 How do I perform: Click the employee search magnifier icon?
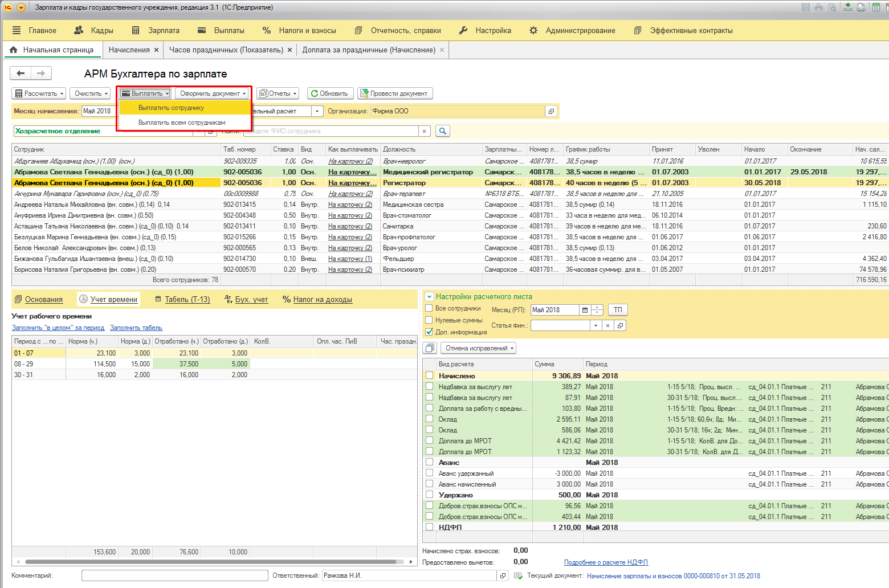tap(443, 131)
